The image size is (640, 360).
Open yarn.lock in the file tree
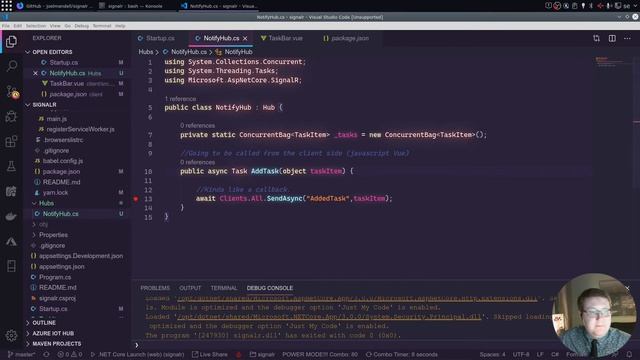click(55, 193)
